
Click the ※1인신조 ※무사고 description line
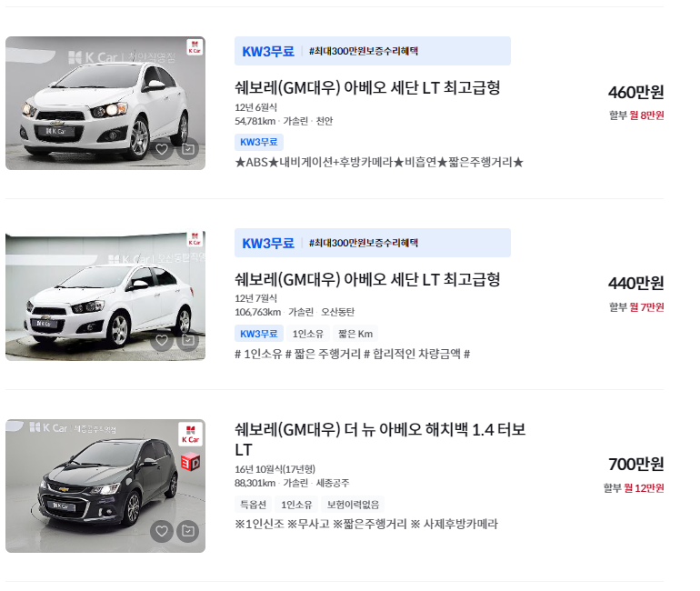[366, 524]
